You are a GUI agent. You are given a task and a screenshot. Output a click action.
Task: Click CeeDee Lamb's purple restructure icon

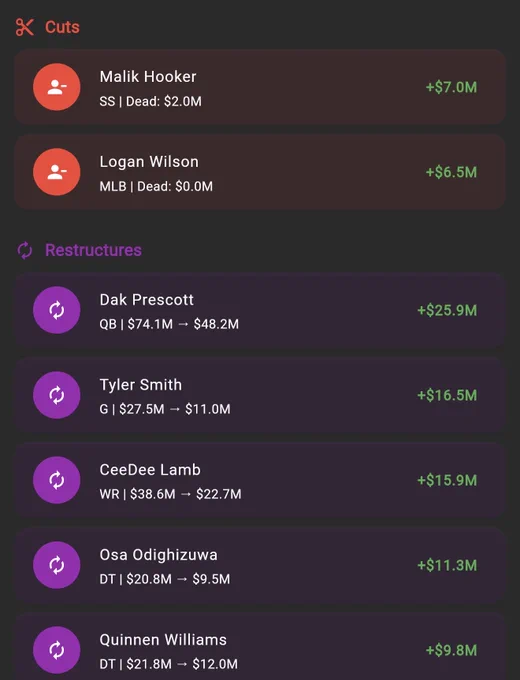56,480
